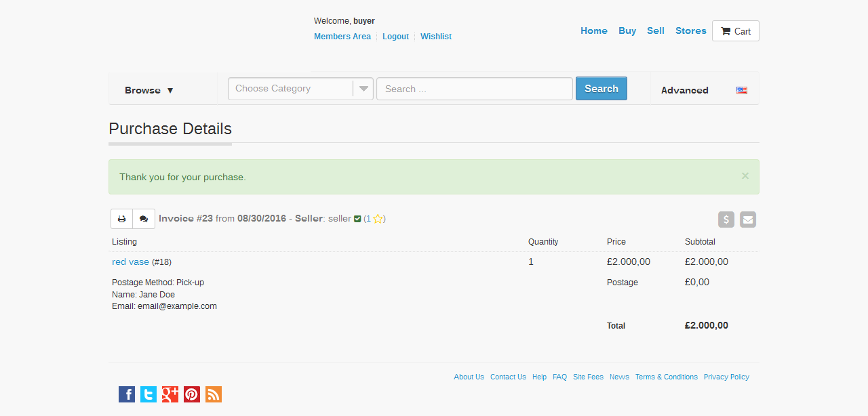
Task: Open the RSS feed icon
Action: [214, 394]
